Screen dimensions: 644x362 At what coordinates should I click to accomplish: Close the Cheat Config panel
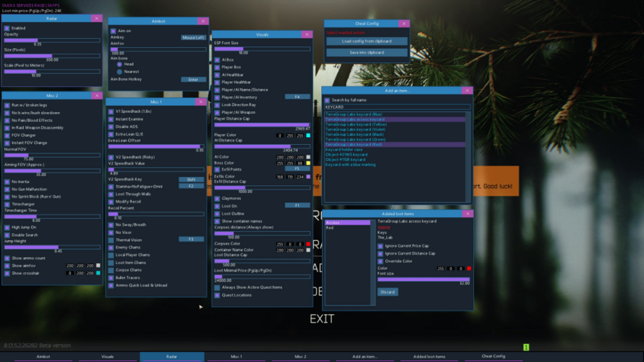(406, 24)
